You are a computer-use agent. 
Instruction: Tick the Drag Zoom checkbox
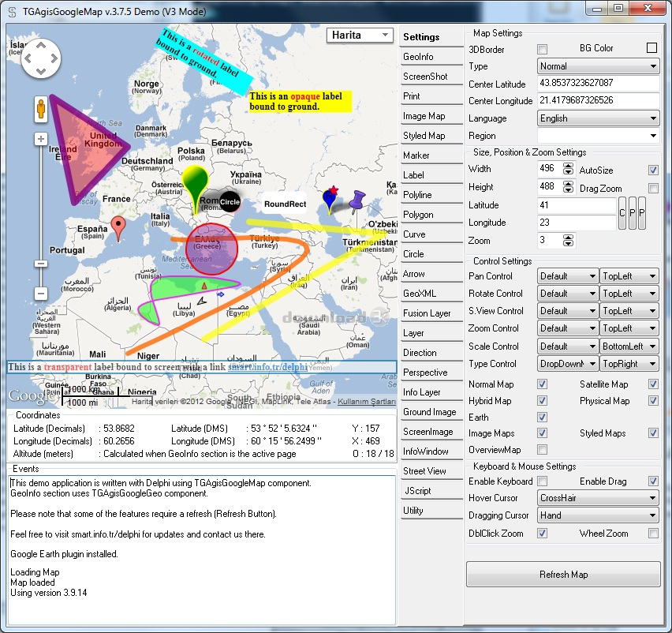(x=653, y=189)
